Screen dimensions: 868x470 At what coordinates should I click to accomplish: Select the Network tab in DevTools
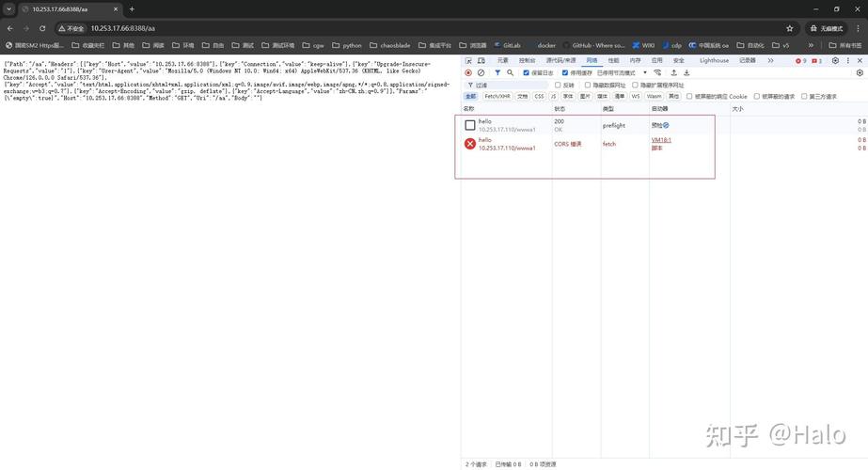click(592, 60)
